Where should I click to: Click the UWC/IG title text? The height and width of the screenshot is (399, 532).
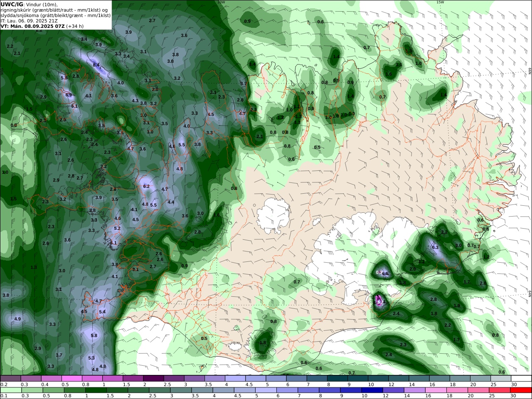(12, 4)
